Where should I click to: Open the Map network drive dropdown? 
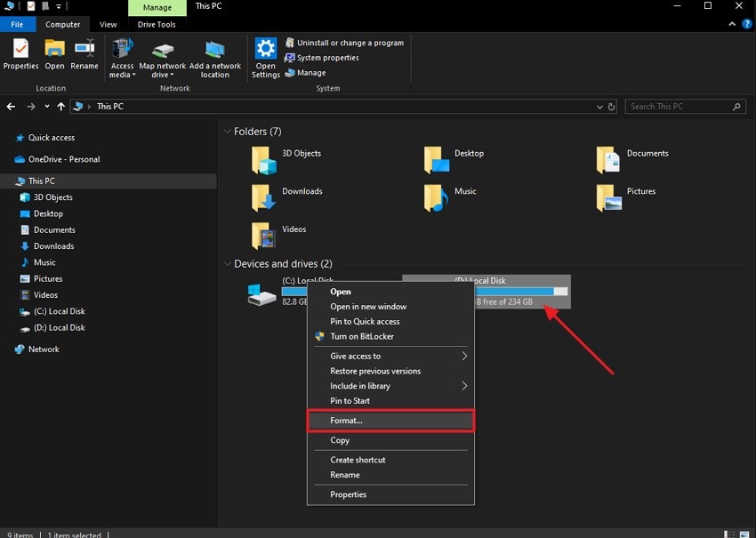tap(163, 59)
